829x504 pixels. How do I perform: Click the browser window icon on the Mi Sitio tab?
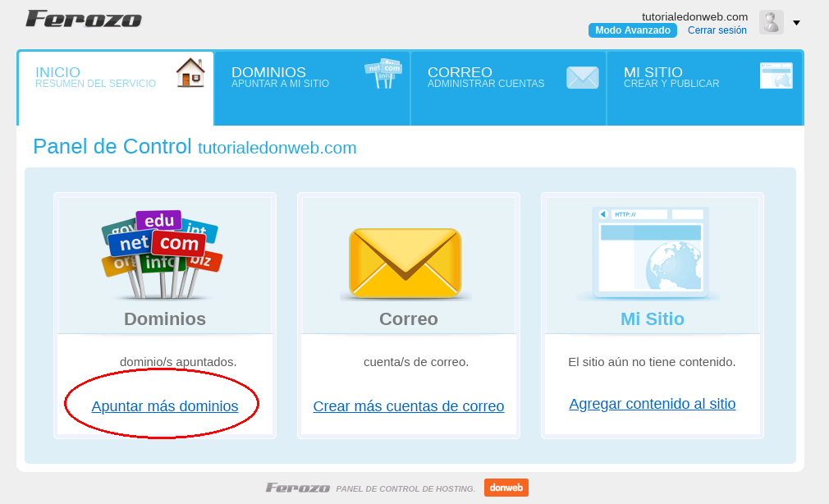tap(776, 76)
